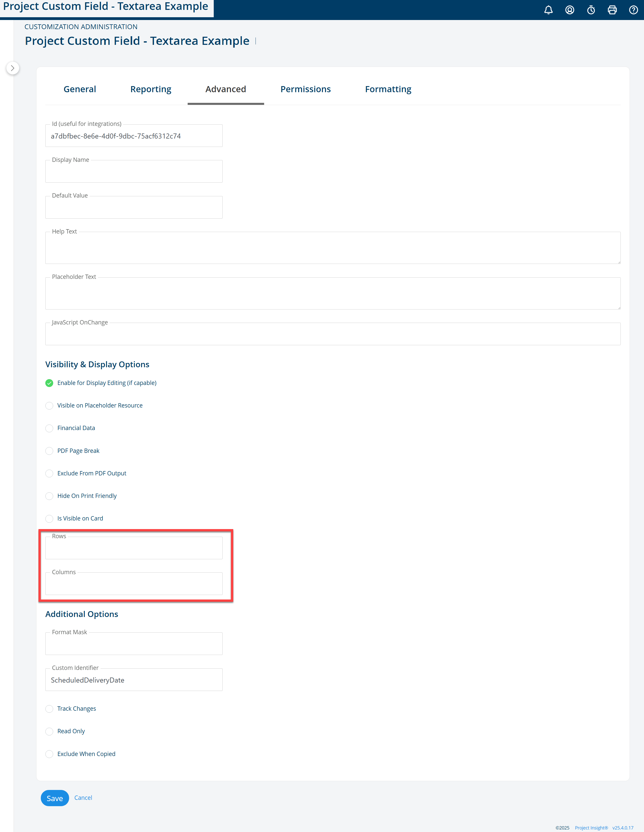Image resolution: width=644 pixels, height=832 pixels.
Task: Switch to the General tab
Action: (x=80, y=89)
